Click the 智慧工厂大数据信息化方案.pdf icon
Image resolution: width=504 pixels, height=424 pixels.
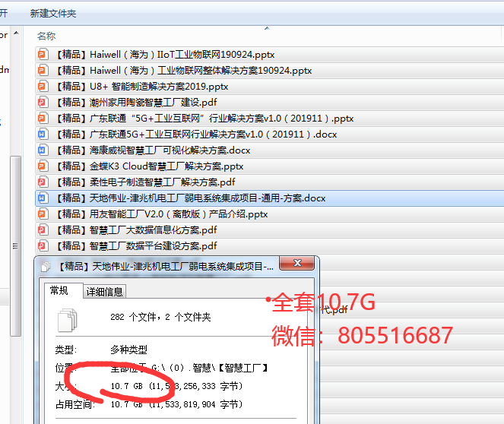(43, 230)
